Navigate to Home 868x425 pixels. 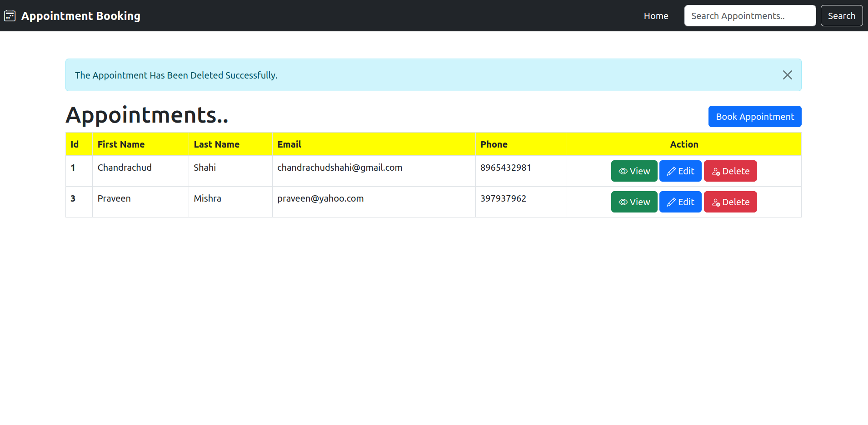656,15
